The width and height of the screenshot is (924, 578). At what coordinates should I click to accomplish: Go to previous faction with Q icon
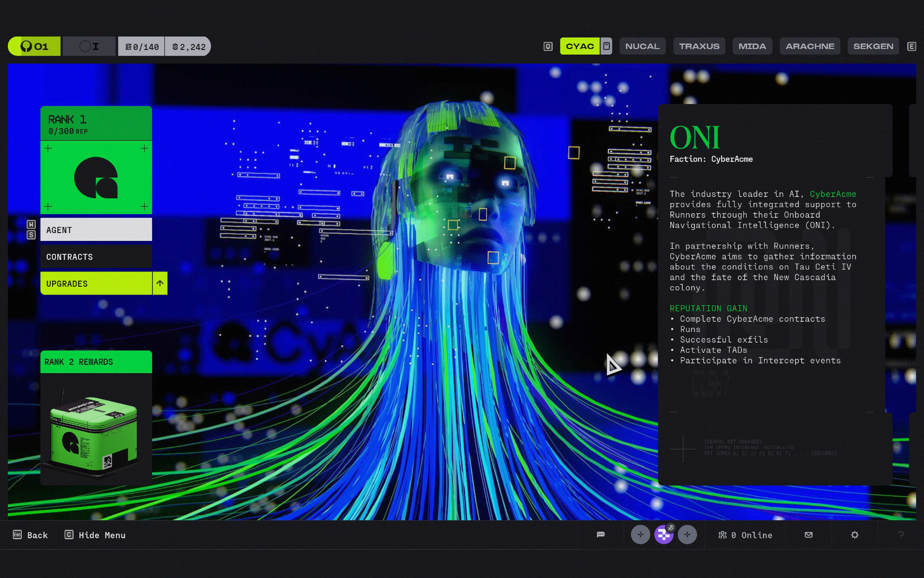[548, 46]
